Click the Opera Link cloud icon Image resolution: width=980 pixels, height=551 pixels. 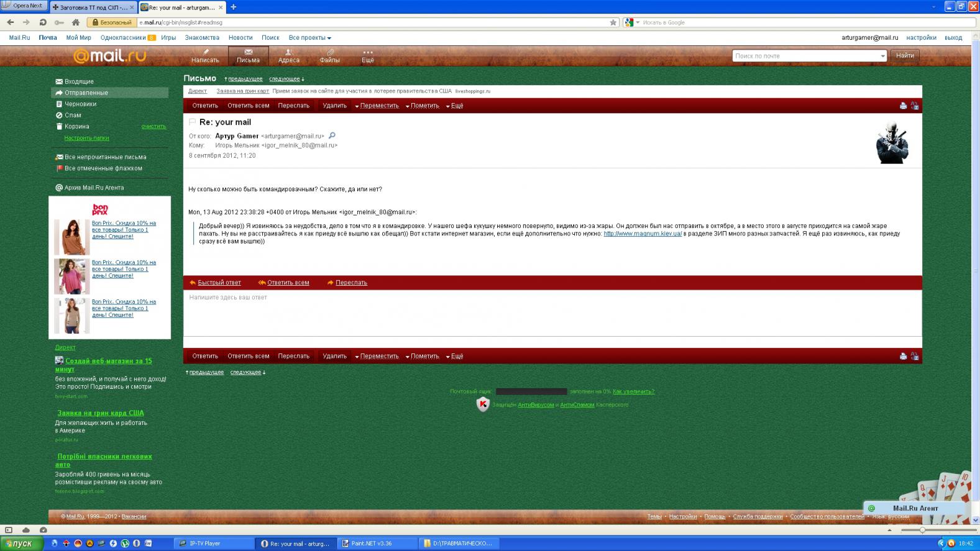26,530
